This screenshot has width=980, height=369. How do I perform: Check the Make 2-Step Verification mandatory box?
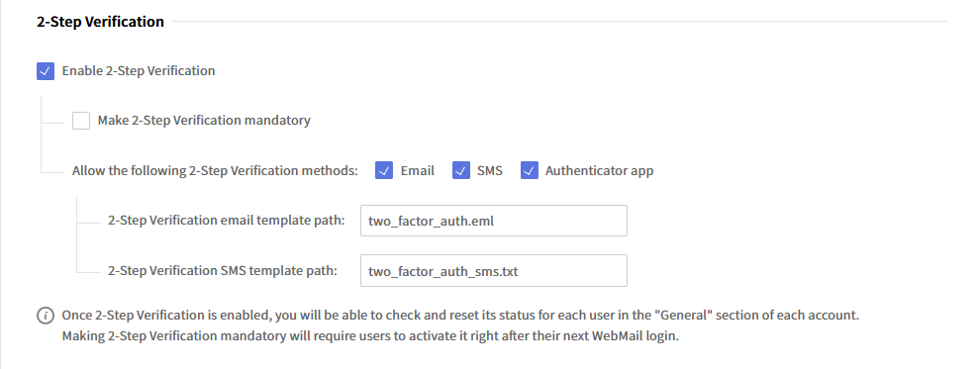tap(80, 121)
